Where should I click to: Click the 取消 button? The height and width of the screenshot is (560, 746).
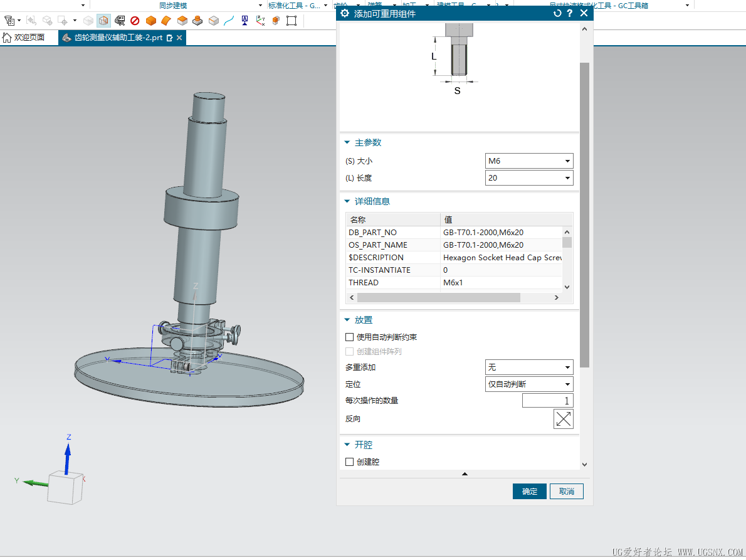tap(567, 492)
